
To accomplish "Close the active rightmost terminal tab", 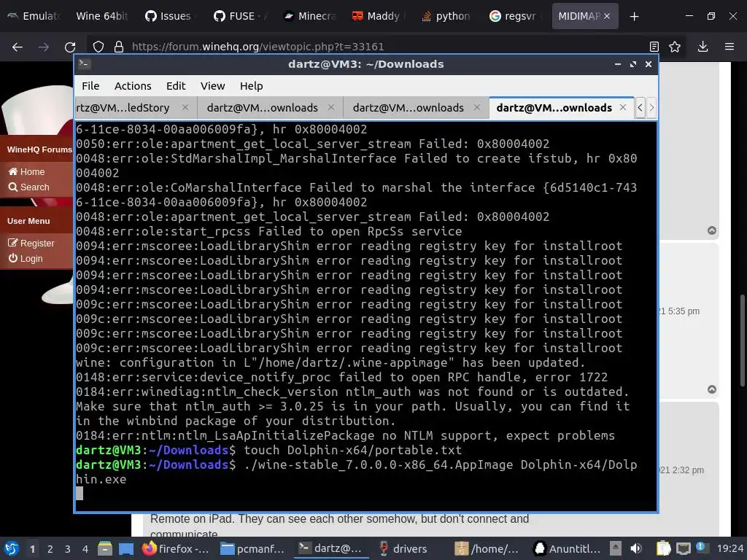I will pos(623,108).
